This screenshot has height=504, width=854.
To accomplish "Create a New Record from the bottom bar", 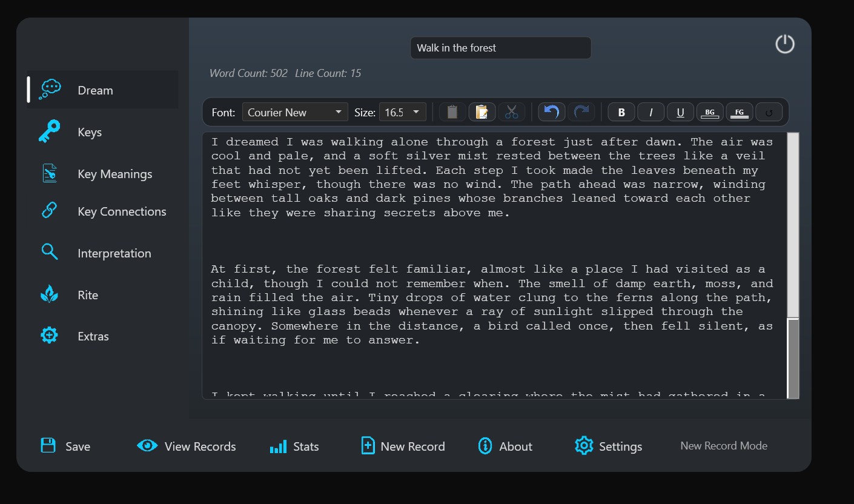I will click(403, 446).
